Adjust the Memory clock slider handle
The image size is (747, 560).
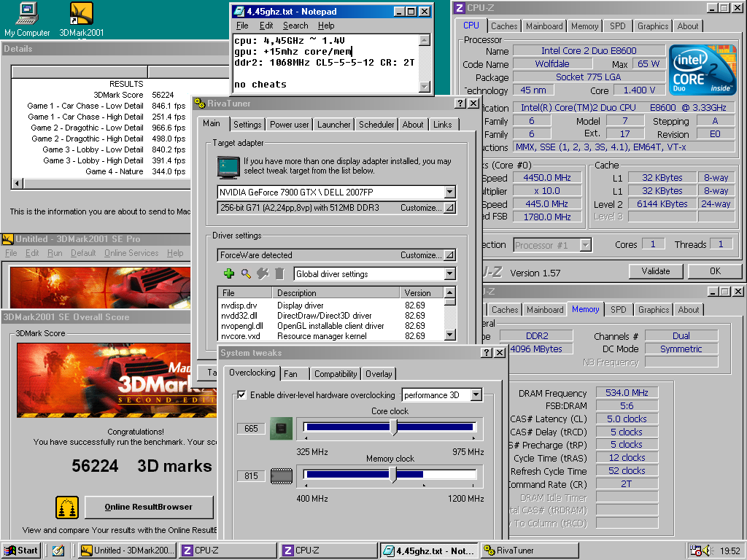[393, 474]
